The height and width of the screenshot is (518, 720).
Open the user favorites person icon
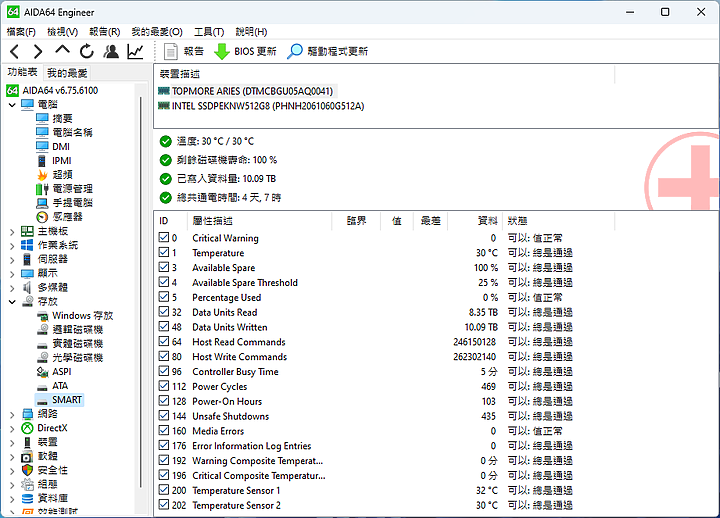(111, 51)
